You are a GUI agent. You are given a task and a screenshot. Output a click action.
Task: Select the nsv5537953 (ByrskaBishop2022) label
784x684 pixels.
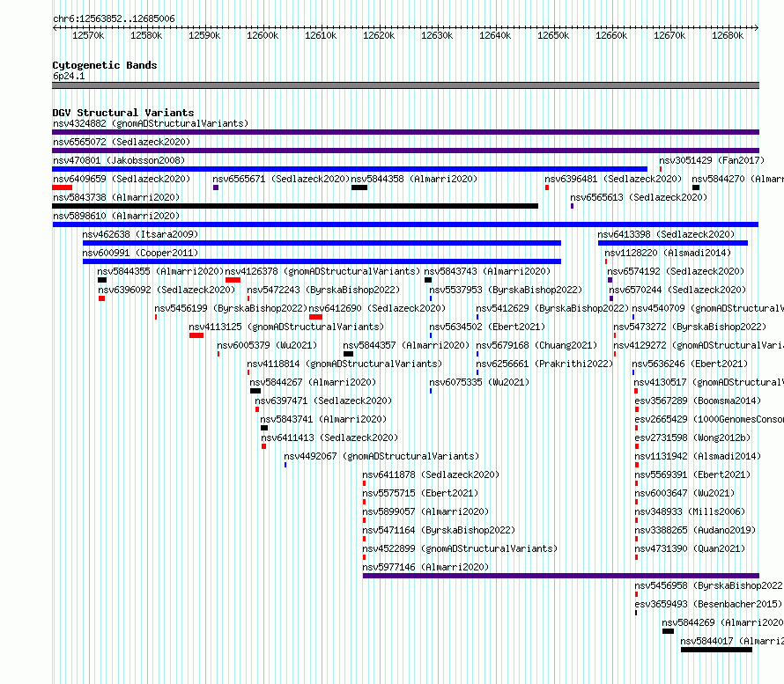point(506,290)
